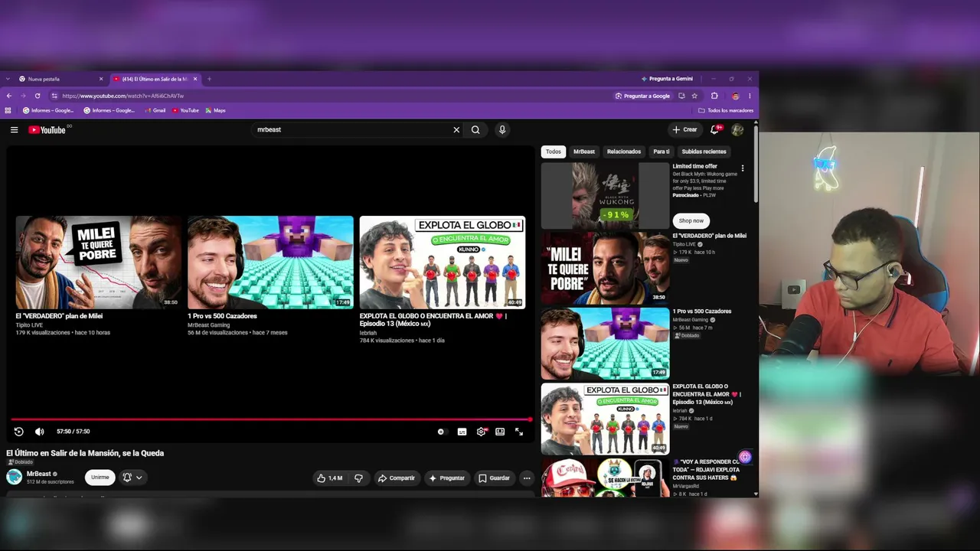Click Preguntar a Google in address bar

coord(642,96)
